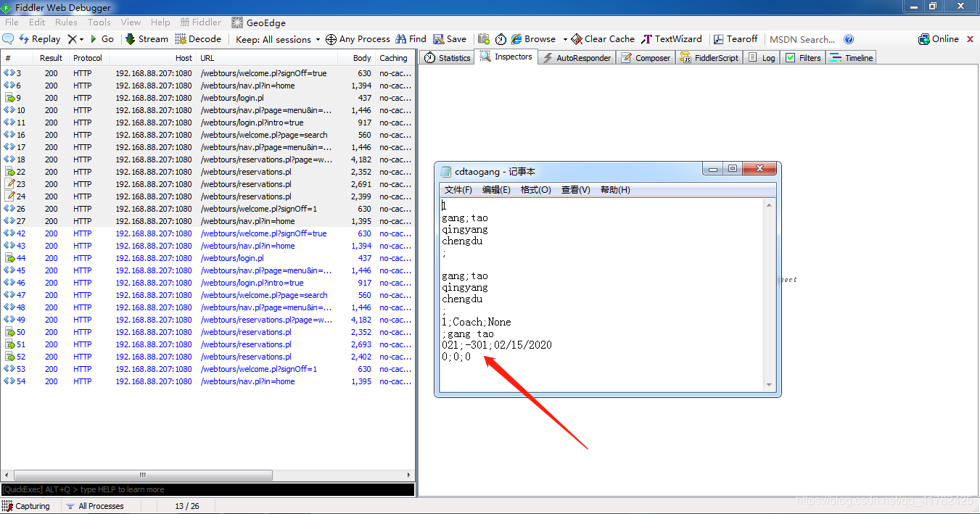This screenshot has height=514, width=980.
Task: Click the comment speech bubble toolbar icon
Action: (x=9, y=39)
